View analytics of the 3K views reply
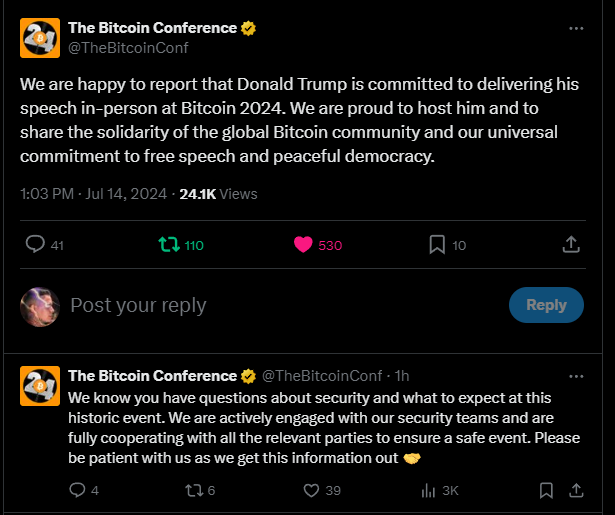 tap(430, 490)
